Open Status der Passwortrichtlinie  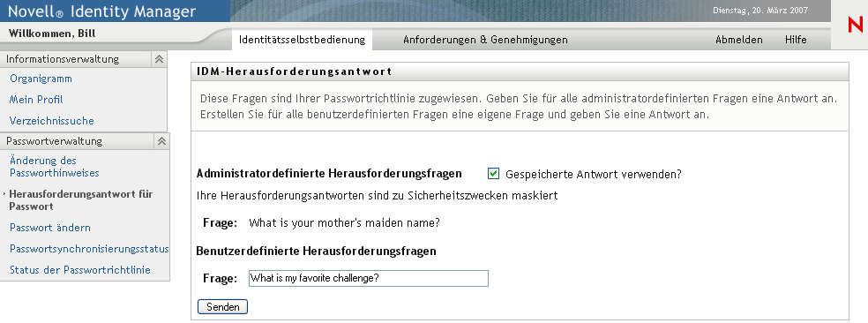click(x=80, y=270)
